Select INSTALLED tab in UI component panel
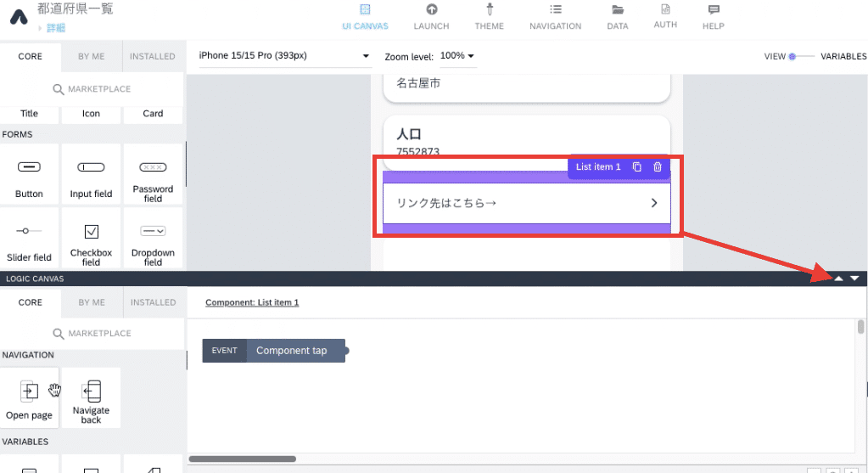Image resolution: width=868 pixels, height=473 pixels. coord(152,57)
